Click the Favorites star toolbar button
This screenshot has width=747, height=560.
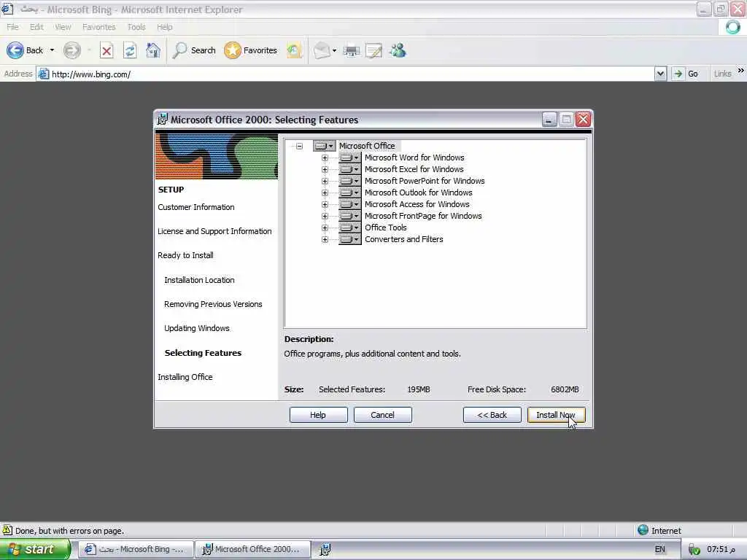point(251,50)
